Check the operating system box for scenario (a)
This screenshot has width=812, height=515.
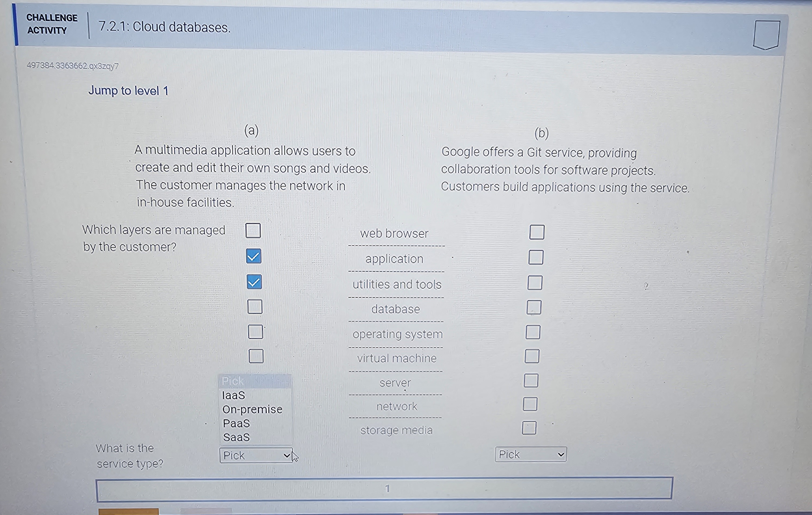[x=255, y=332]
